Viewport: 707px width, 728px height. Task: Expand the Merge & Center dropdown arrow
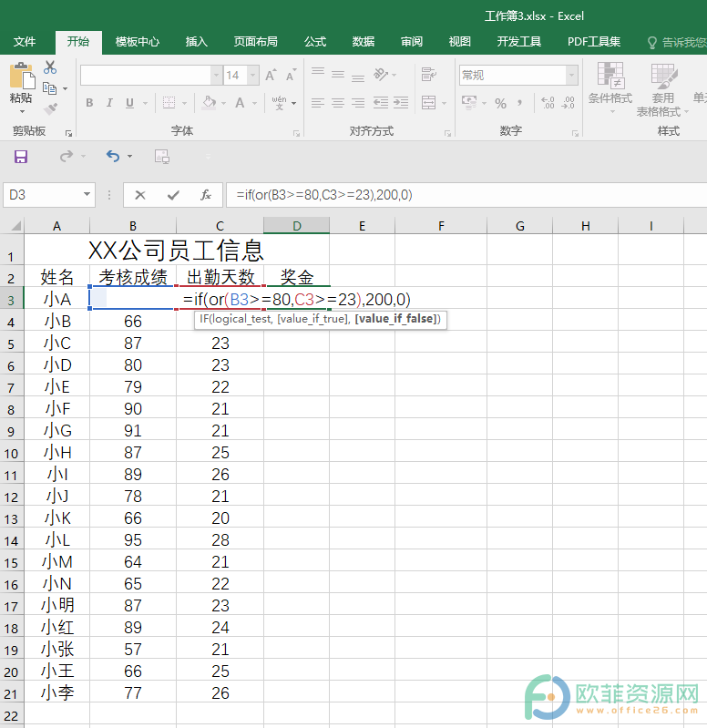click(x=445, y=103)
